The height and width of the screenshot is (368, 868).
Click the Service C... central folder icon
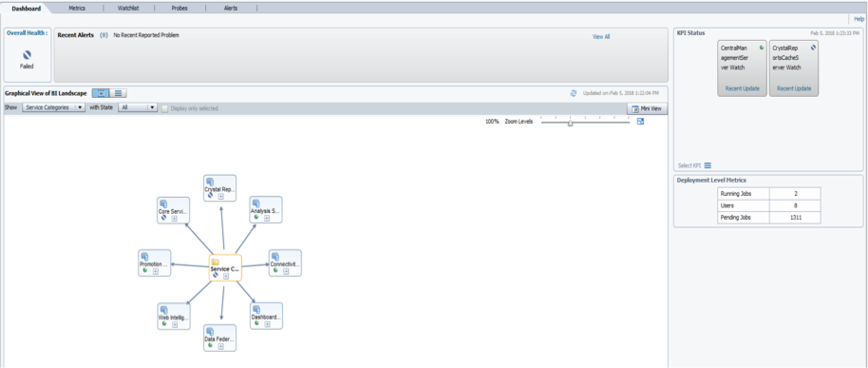[216, 261]
